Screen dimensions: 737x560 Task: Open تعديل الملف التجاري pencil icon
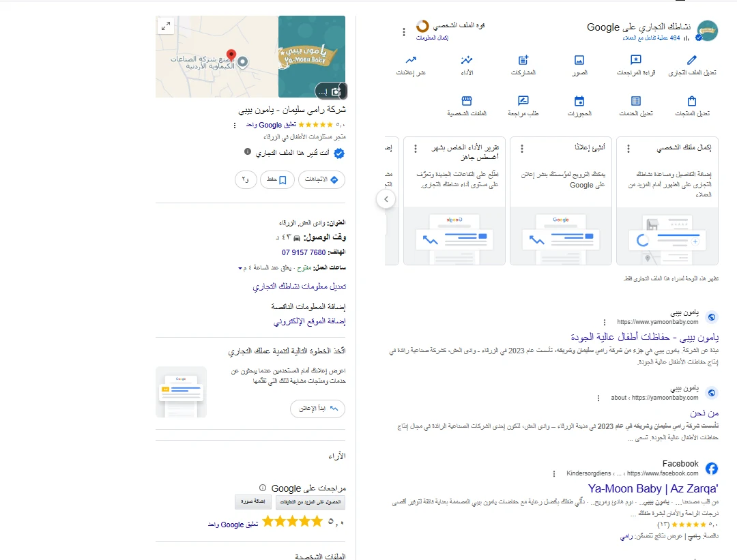(x=692, y=60)
